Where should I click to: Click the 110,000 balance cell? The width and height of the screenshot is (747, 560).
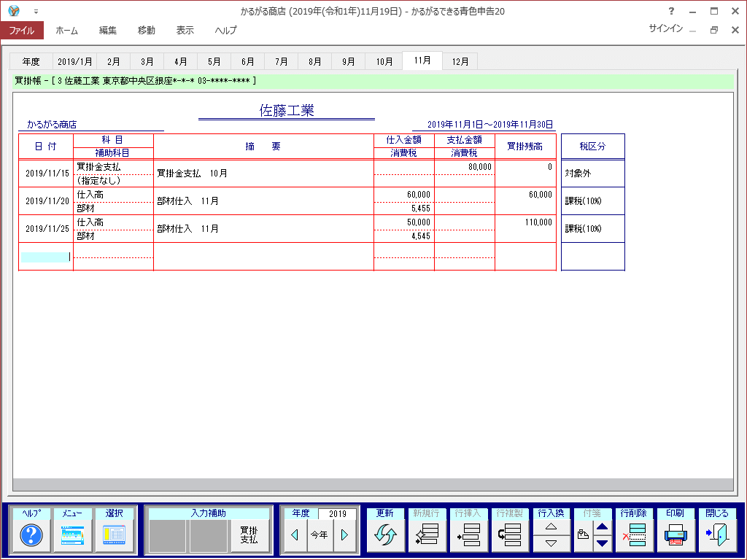(525, 229)
